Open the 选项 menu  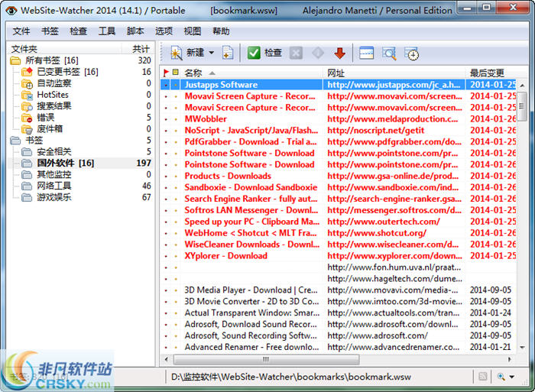(x=164, y=31)
